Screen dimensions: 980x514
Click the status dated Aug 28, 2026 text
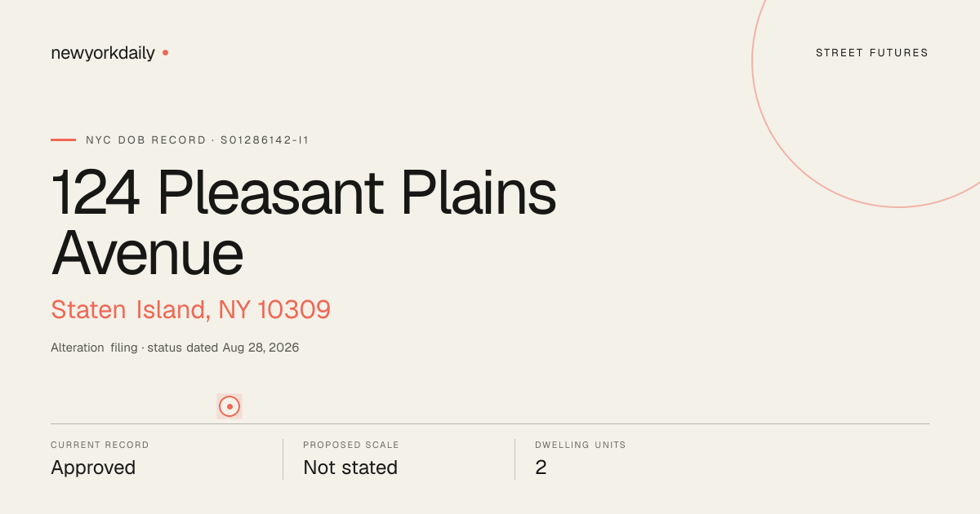pos(223,348)
